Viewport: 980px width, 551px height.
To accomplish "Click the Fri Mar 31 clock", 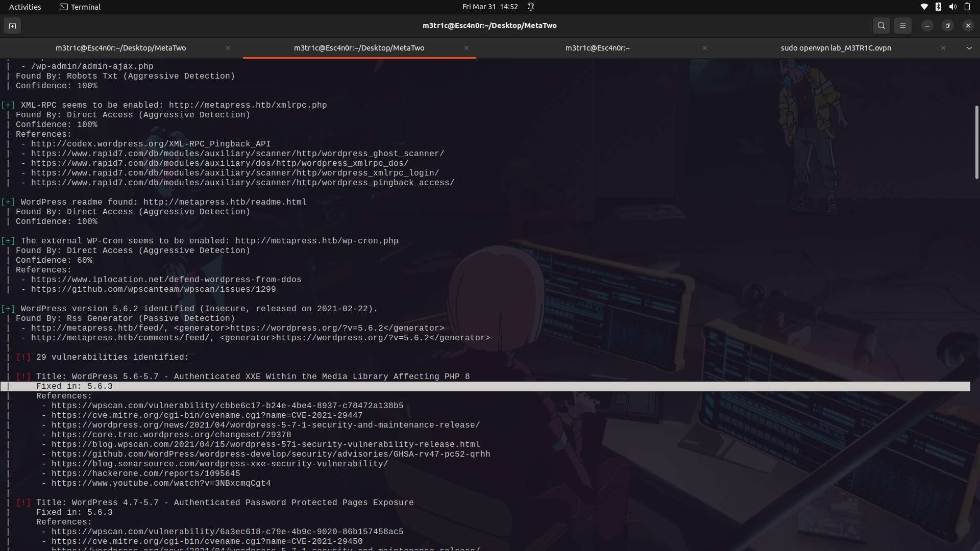I will click(489, 7).
